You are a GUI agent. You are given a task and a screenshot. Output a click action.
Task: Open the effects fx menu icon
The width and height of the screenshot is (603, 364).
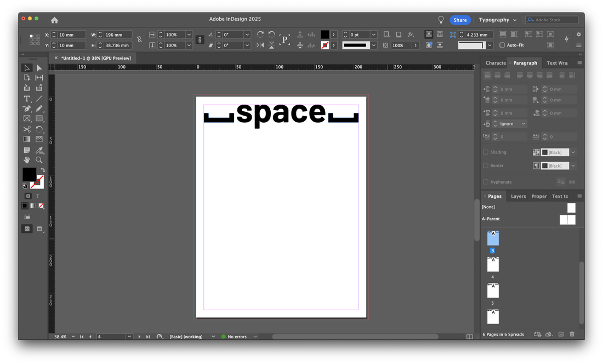coord(411,35)
